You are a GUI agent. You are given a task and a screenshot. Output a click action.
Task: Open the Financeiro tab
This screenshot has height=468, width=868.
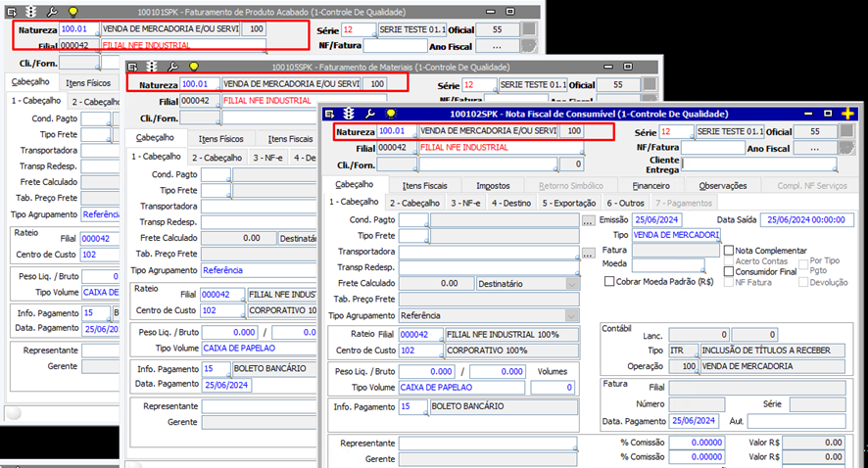651,185
